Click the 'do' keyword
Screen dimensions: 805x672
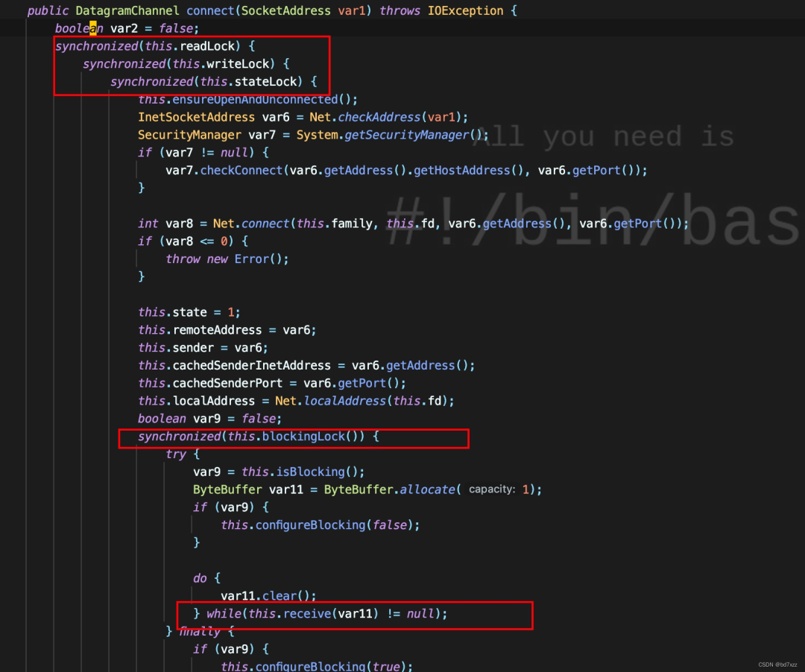(x=200, y=579)
